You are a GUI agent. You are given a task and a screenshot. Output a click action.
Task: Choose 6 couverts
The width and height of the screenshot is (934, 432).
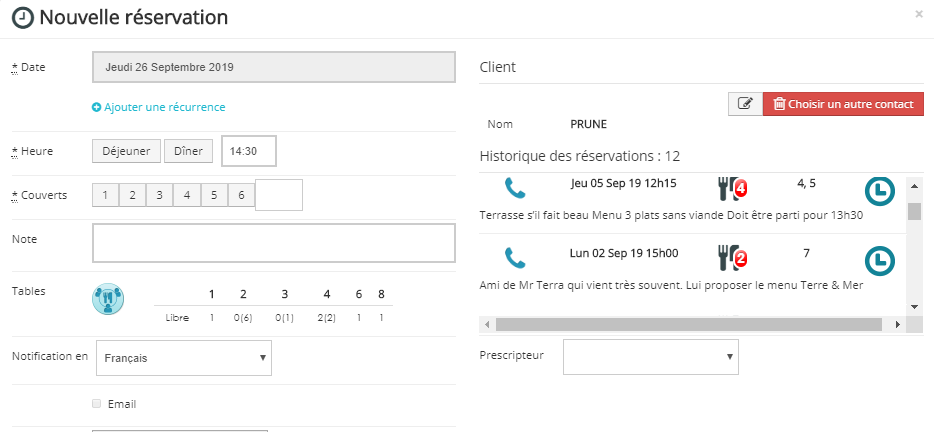(x=241, y=195)
